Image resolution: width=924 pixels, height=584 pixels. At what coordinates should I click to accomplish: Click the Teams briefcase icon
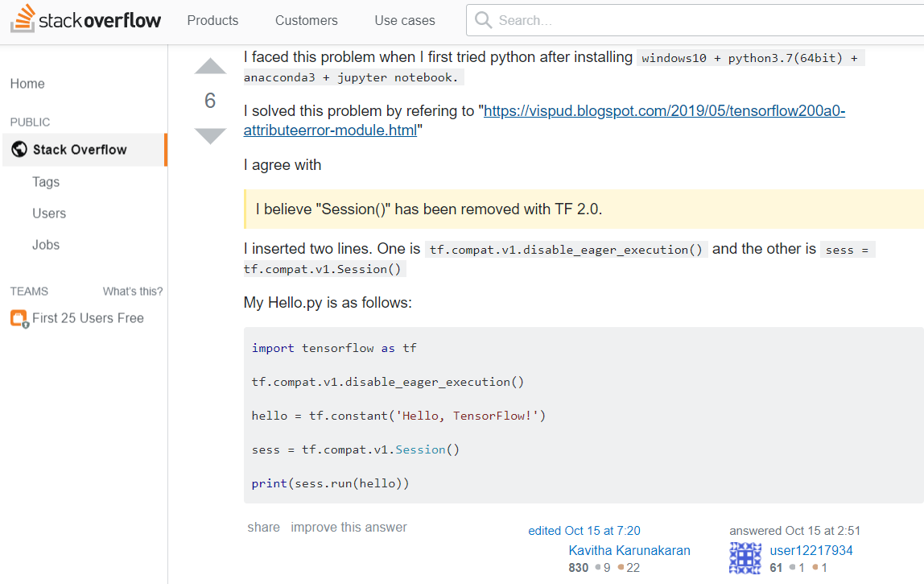click(19, 318)
